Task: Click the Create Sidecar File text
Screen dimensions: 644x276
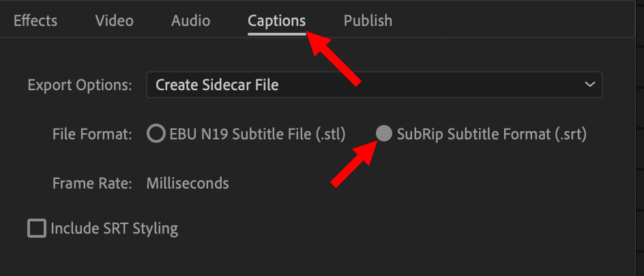Action: (217, 85)
